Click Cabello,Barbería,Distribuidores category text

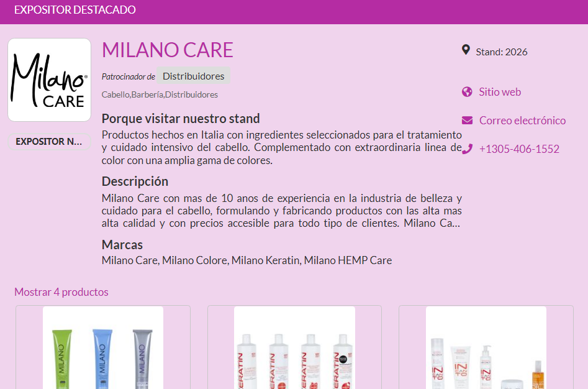pos(160,94)
